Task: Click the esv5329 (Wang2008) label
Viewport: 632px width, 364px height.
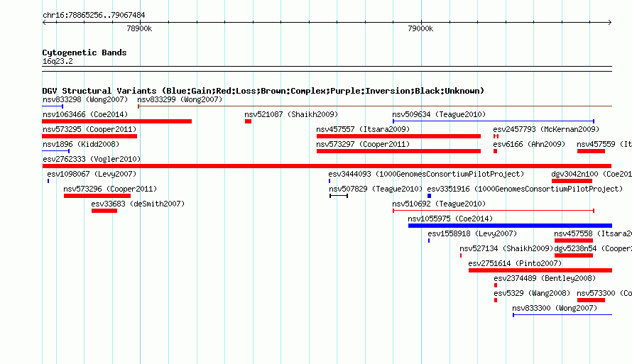Action: click(x=532, y=293)
